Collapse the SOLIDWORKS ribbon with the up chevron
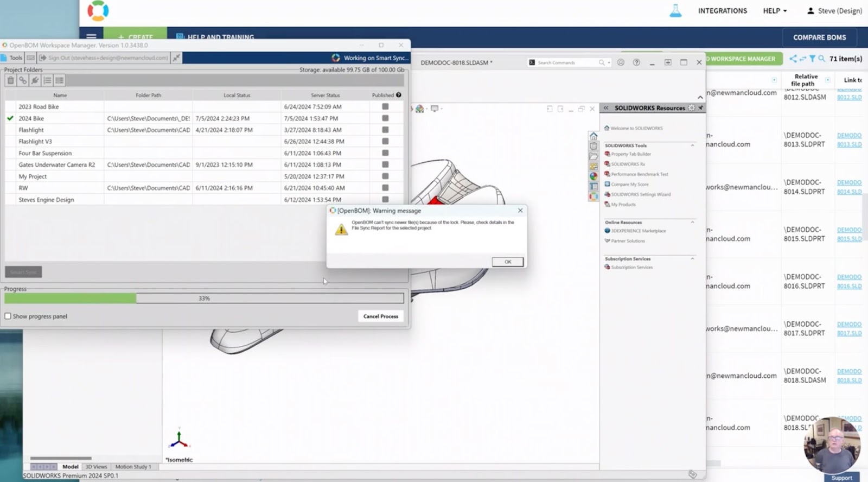This screenshot has width=868, height=482. [700, 97]
